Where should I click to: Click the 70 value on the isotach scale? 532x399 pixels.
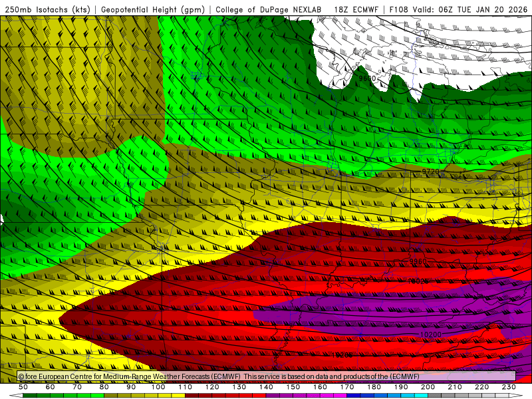pyautogui.click(x=77, y=387)
